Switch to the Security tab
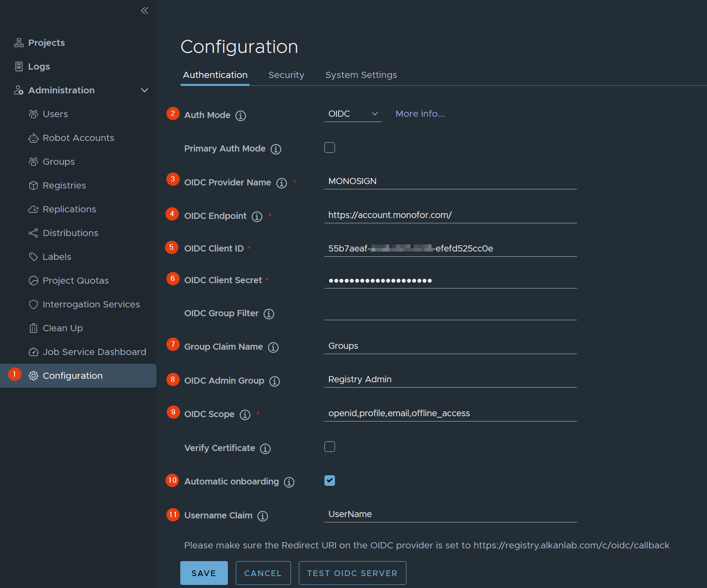The image size is (707, 588). pos(286,75)
